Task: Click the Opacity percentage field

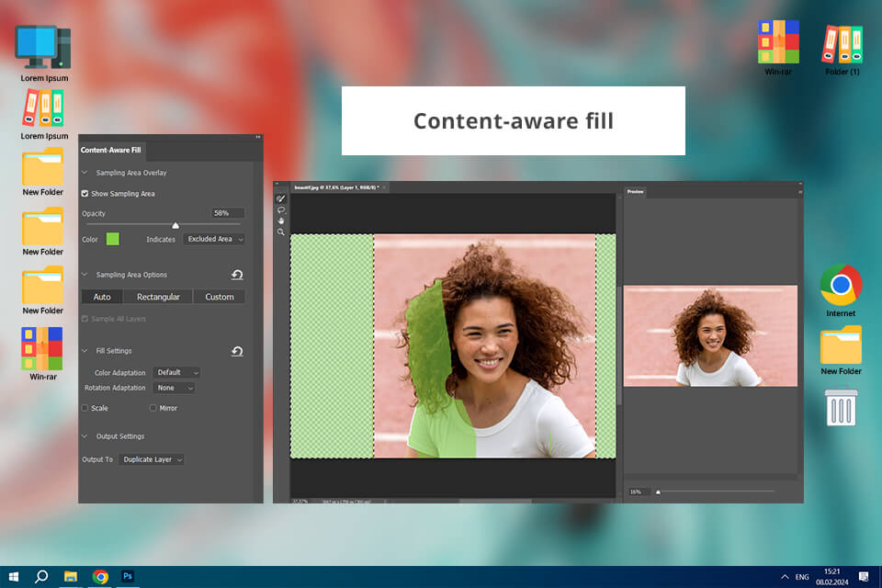Action: click(227, 213)
